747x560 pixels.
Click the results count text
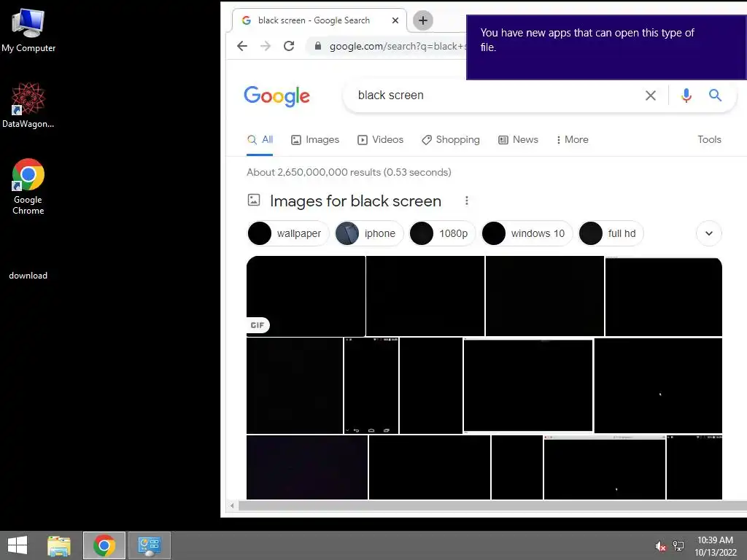click(349, 172)
